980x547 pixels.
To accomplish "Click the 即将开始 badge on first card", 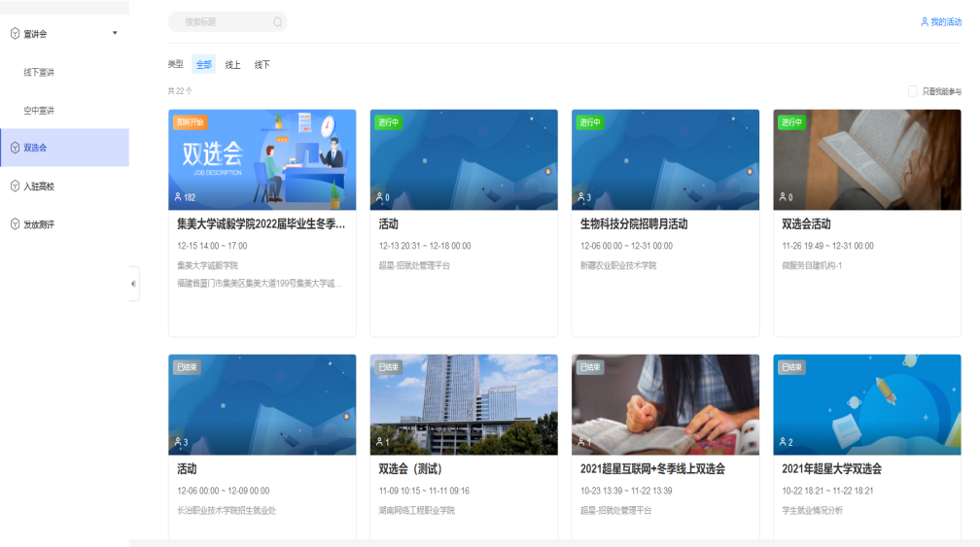I will (x=190, y=122).
